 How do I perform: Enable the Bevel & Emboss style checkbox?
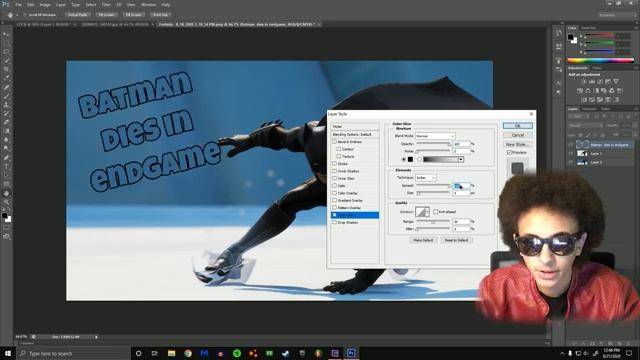pos(335,142)
